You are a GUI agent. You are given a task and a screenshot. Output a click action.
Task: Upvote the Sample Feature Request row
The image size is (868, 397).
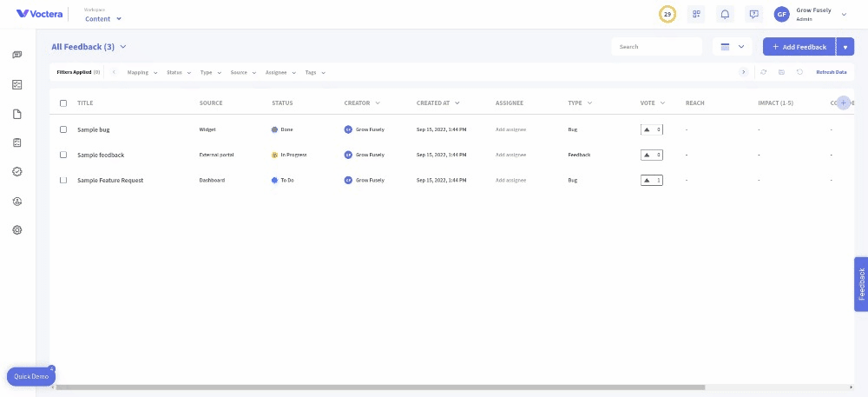point(652,181)
